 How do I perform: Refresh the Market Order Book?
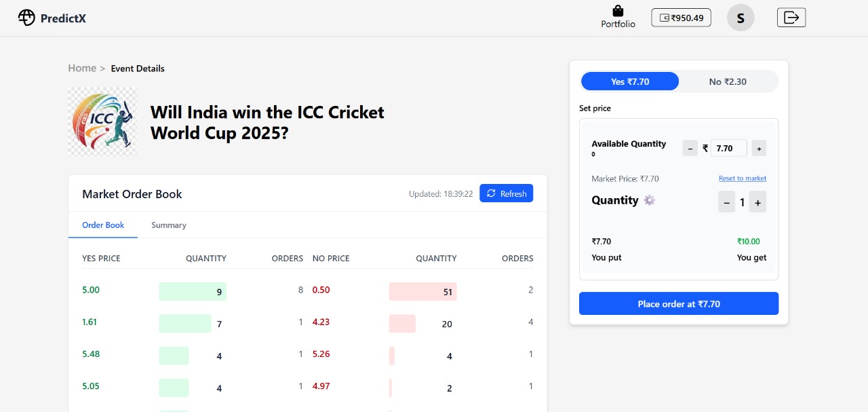click(507, 193)
